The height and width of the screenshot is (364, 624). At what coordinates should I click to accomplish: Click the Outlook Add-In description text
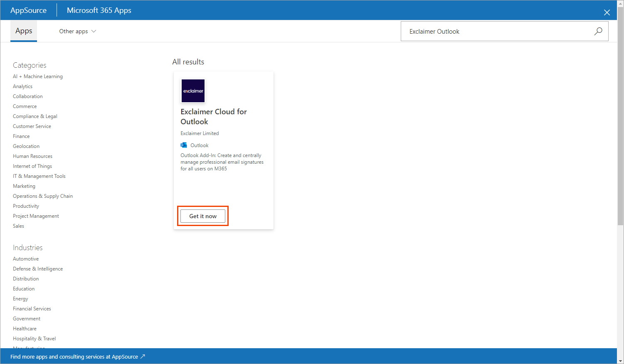(x=222, y=162)
